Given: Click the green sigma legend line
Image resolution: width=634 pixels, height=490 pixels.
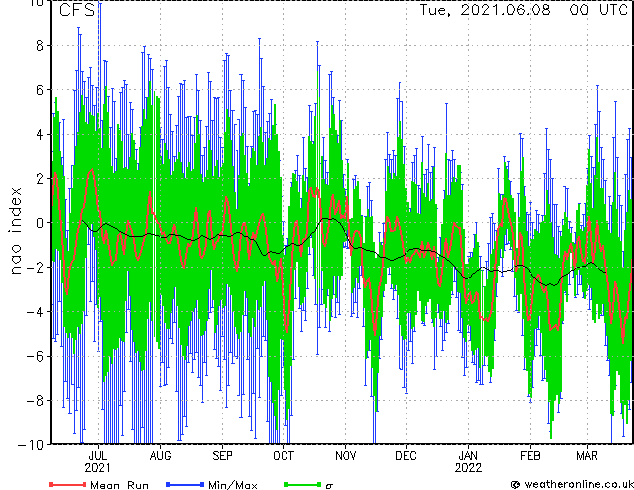Looking at the screenshot, I should [303, 484].
